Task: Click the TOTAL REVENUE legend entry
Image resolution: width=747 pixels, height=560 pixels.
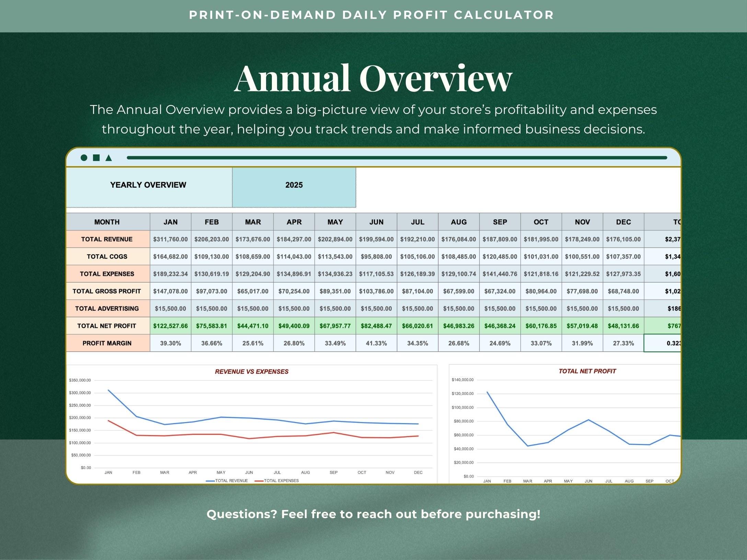Action: coord(227,481)
